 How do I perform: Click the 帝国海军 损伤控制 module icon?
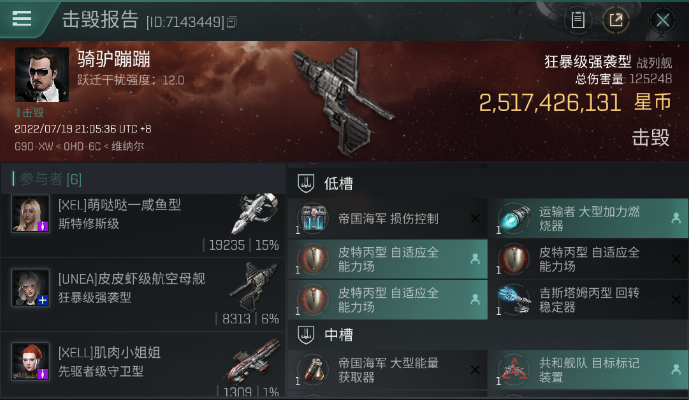pyautogui.click(x=313, y=218)
